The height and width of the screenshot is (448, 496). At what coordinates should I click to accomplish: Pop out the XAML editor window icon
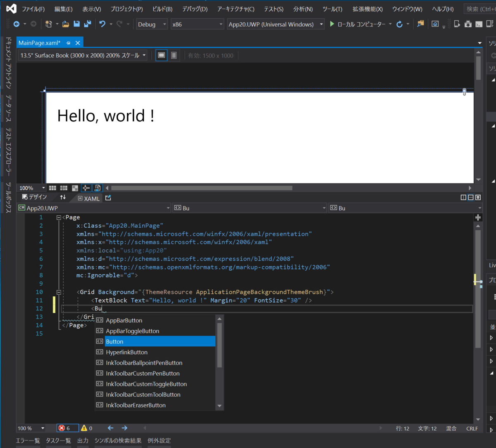point(108,198)
